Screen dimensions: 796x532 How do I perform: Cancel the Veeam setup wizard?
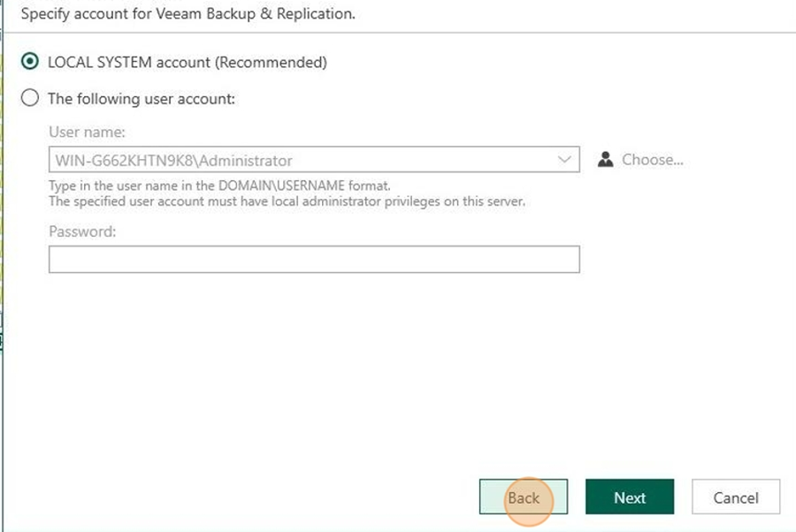click(x=736, y=497)
